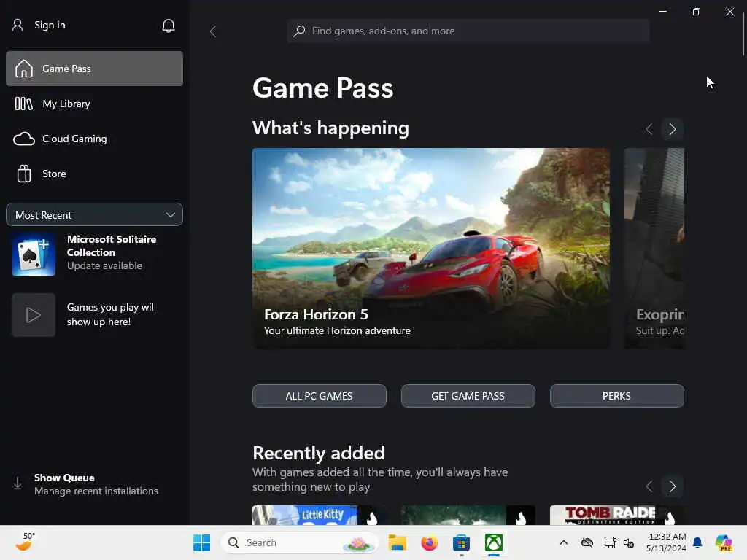
Task: Open notifications bell icon
Action: [169, 26]
